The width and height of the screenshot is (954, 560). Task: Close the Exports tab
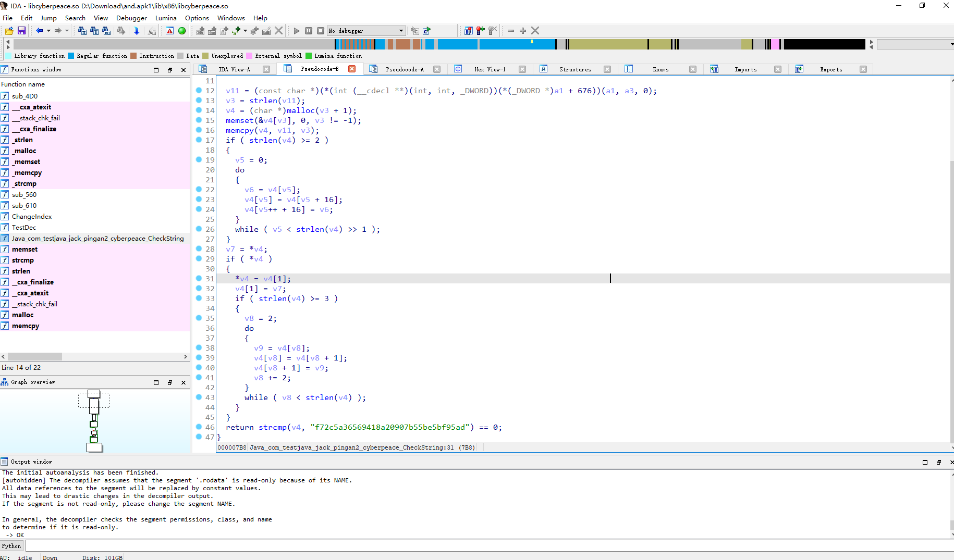[x=863, y=69]
